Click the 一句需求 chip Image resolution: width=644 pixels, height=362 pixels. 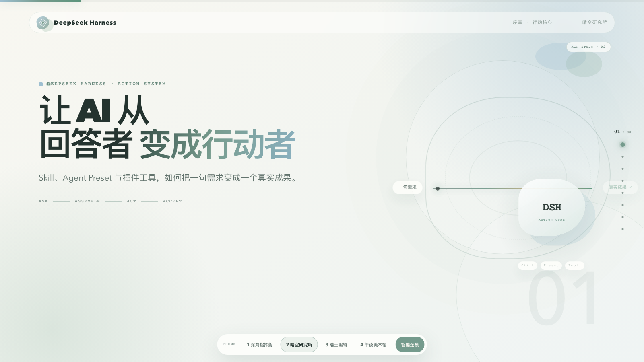click(407, 187)
